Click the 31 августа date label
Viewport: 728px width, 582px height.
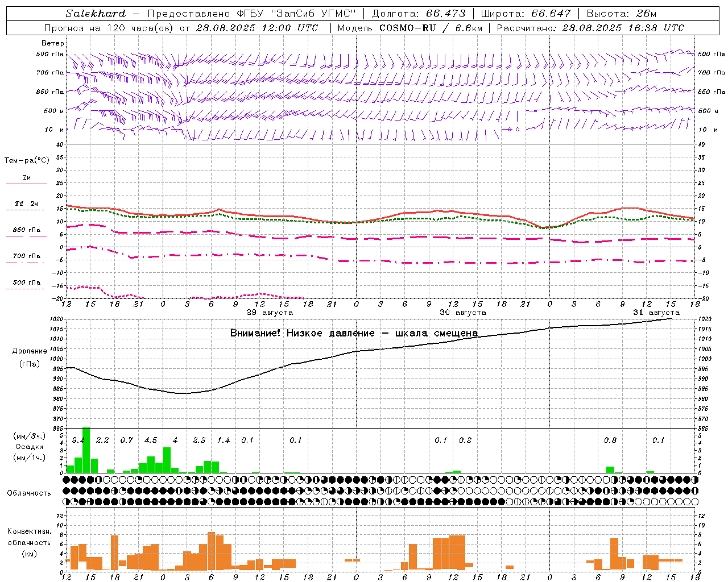(x=656, y=313)
